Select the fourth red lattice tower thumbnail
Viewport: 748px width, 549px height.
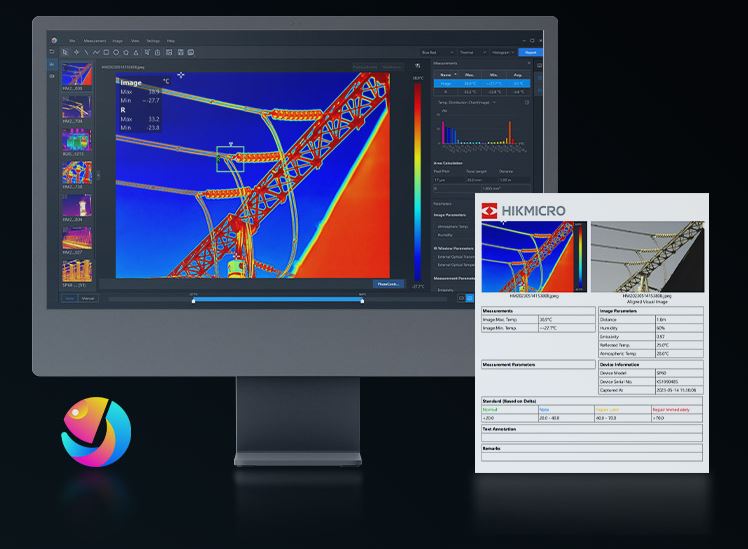point(77,173)
